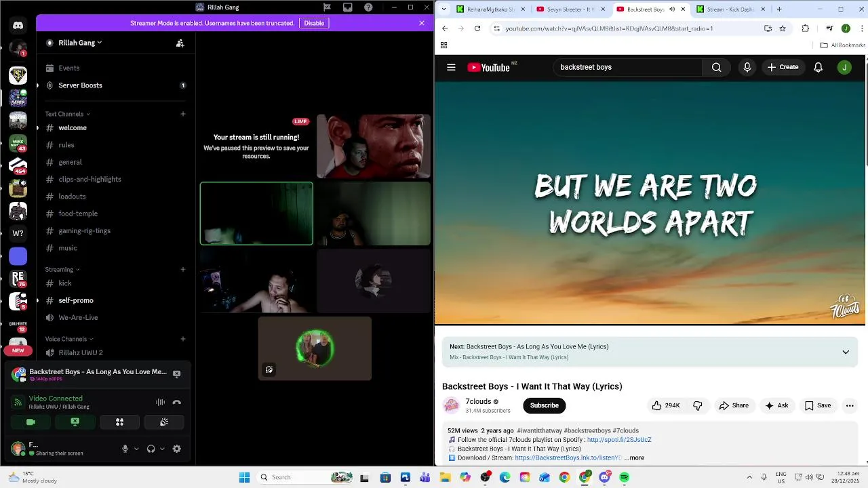
Task: Toggle screen share button in voice panel
Action: (75, 422)
